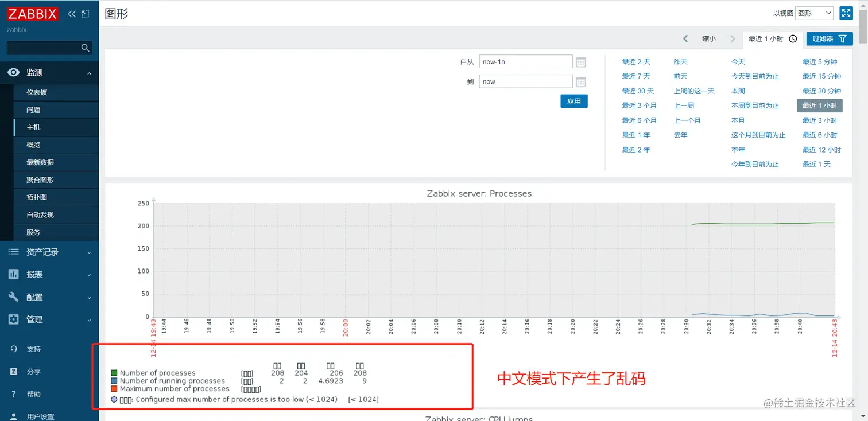
Task: Click the 支持 support link
Action: [x=33, y=349]
